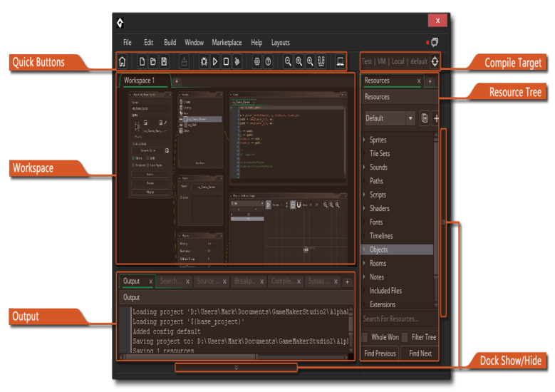
Task: Expand the Shaders folder arrow
Action: pos(364,208)
